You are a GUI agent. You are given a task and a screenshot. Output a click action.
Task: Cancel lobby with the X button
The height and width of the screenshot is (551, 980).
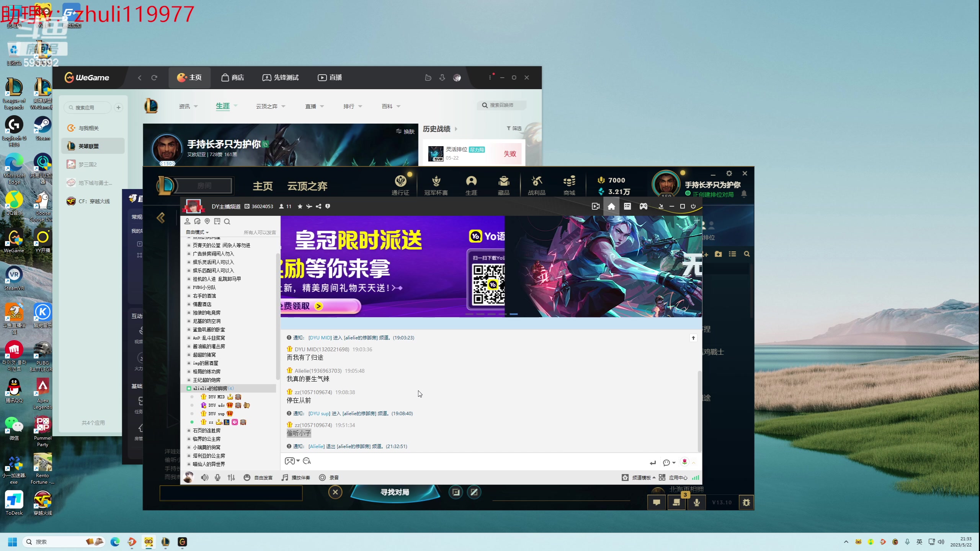pos(335,492)
